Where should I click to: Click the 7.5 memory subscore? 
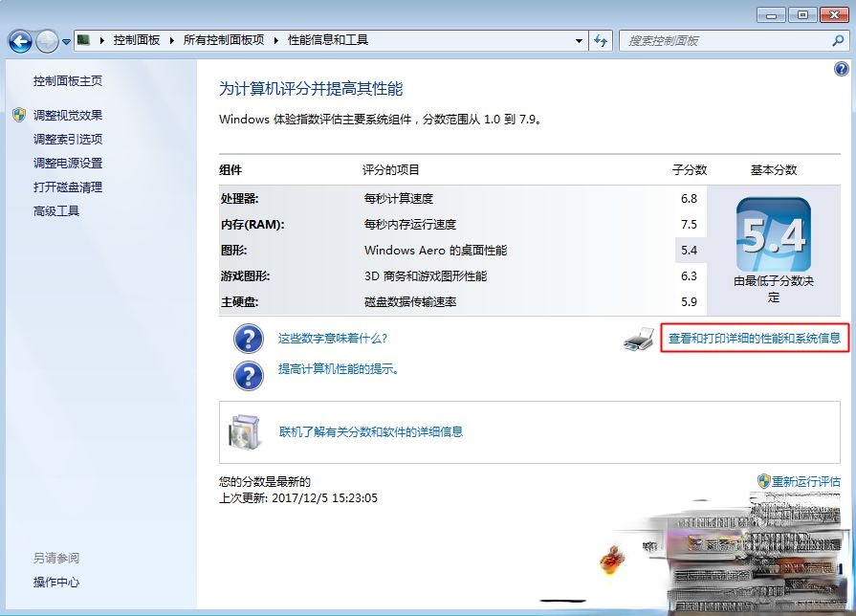[x=689, y=225]
